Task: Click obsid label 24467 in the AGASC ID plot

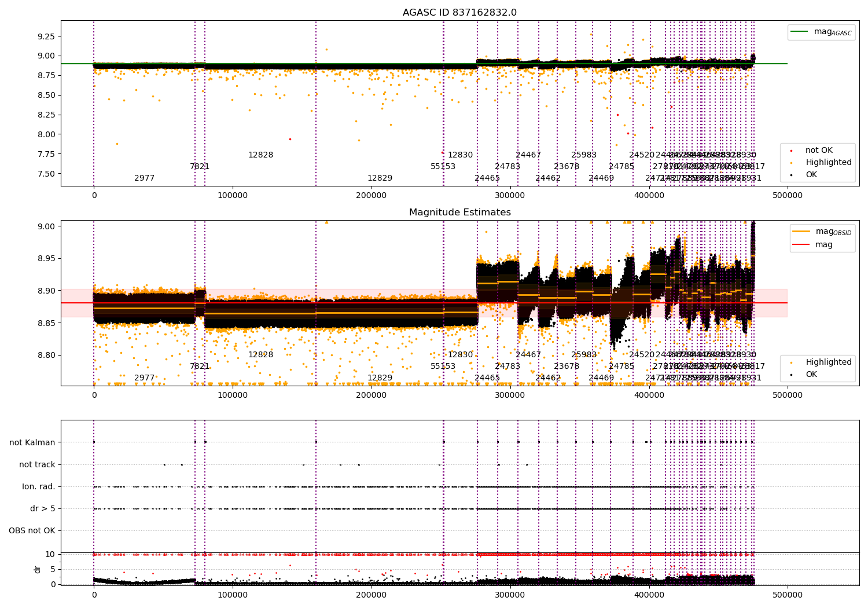Action: [528, 155]
